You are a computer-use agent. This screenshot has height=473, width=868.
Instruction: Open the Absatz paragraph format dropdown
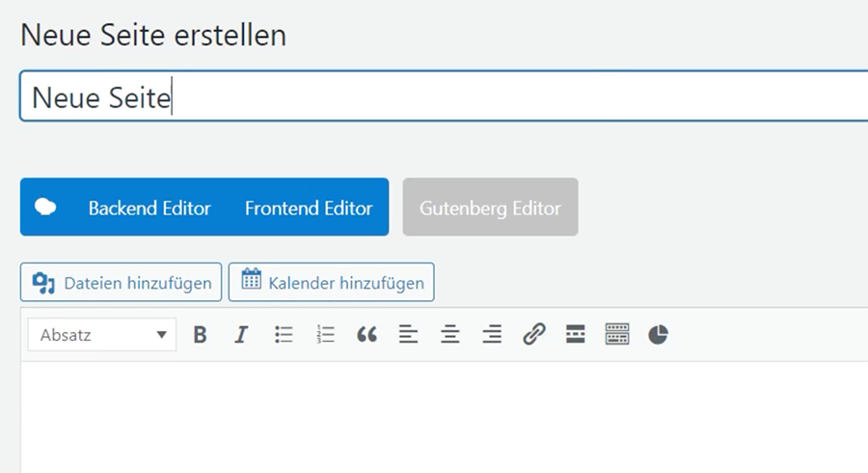pyautogui.click(x=102, y=335)
